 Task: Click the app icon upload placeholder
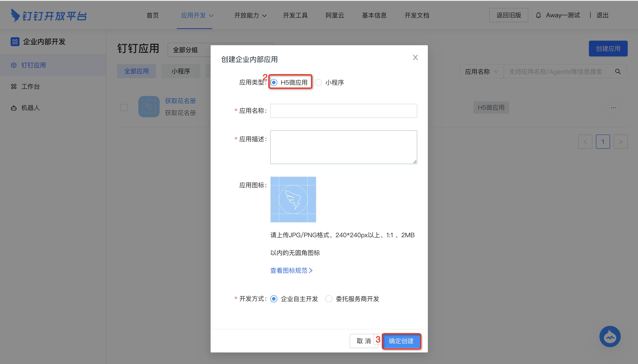pyautogui.click(x=293, y=200)
